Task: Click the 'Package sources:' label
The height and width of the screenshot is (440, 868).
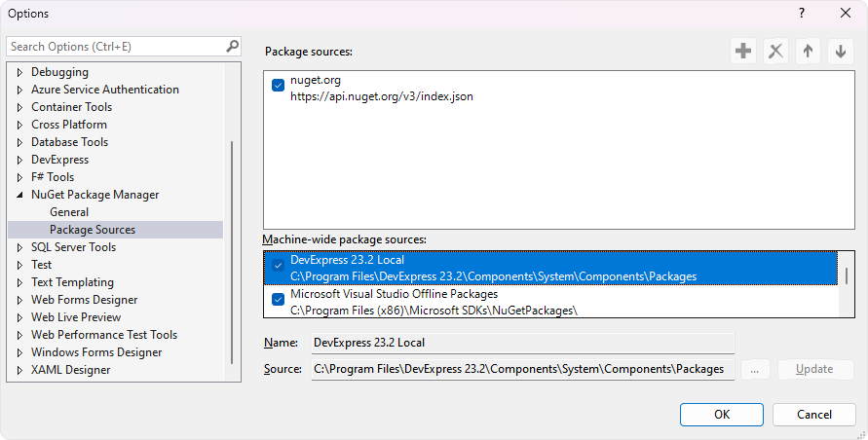Action: pos(309,52)
